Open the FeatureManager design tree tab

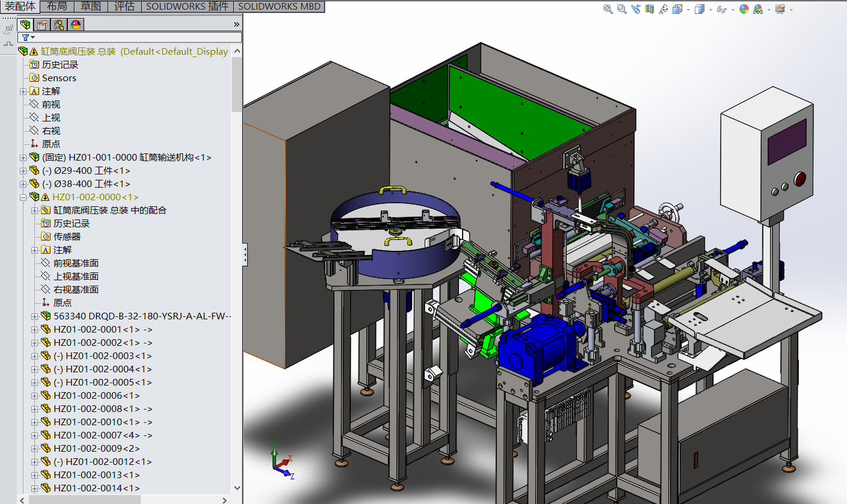(x=25, y=25)
